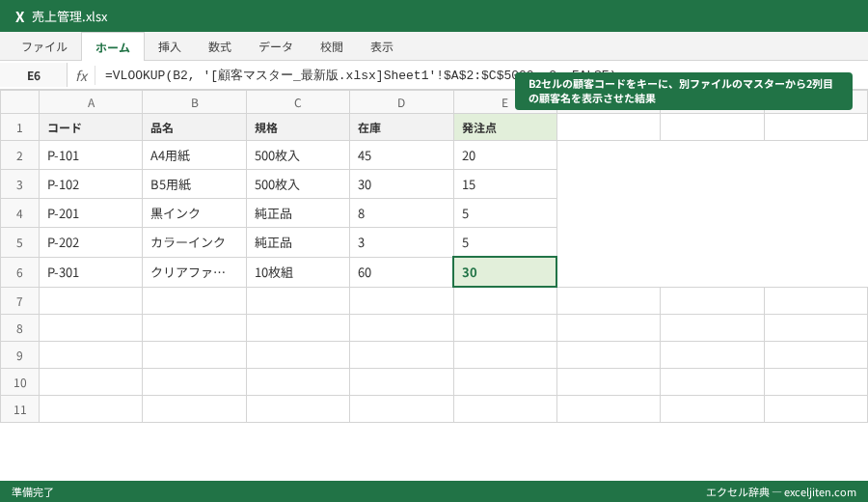Open the 校閲 ribbon tab
The width and height of the screenshot is (868, 502).
(x=332, y=47)
